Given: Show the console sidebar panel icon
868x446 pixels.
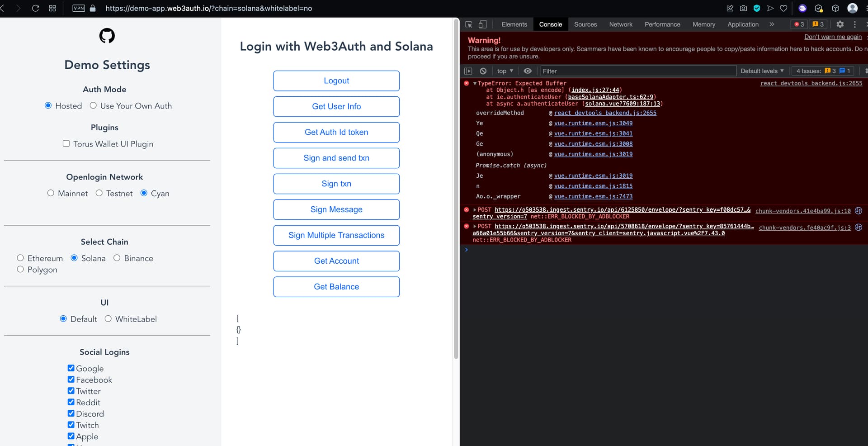Looking at the screenshot, I should (468, 71).
